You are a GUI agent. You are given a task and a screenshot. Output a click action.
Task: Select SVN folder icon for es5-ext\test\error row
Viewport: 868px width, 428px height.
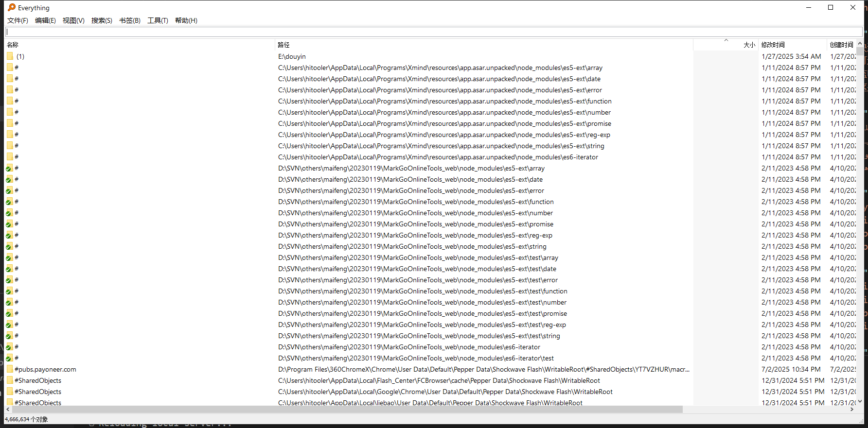pyautogui.click(x=10, y=280)
